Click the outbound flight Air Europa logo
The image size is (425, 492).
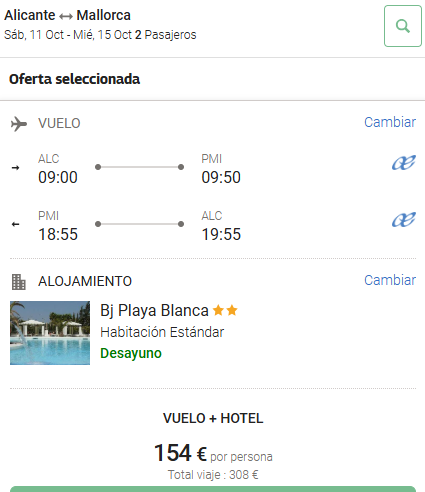click(x=404, y=163)
